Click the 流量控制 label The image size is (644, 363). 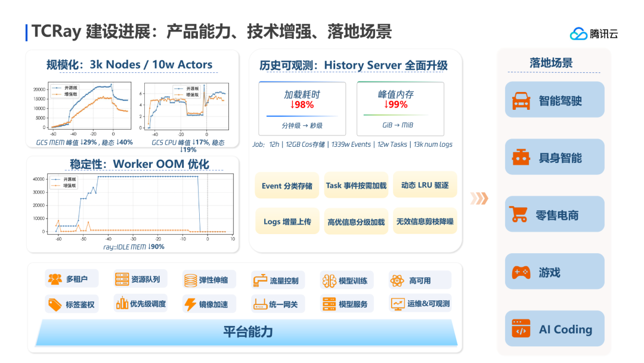(x=284, y=281)
